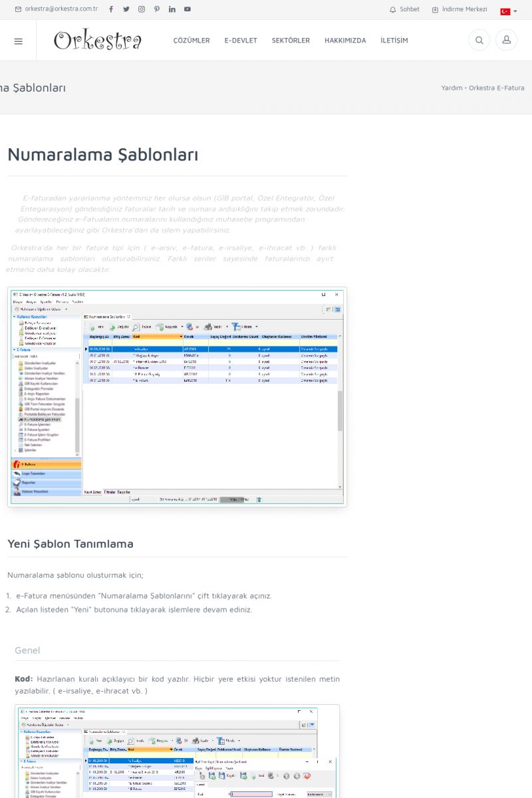Open the Twitter social link

pos(126,9)
